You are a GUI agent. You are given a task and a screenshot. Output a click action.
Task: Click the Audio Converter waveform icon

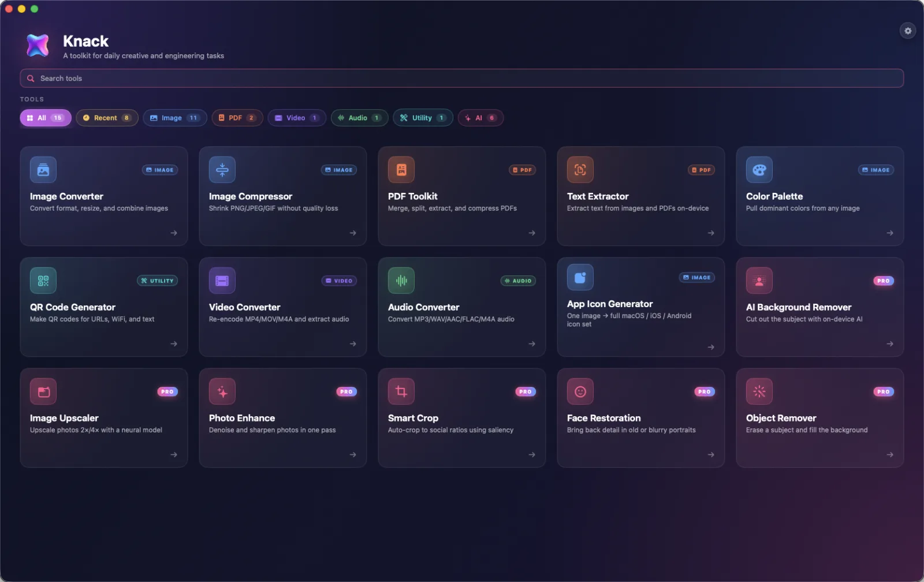pyautogui.click(x=401, y=281)
